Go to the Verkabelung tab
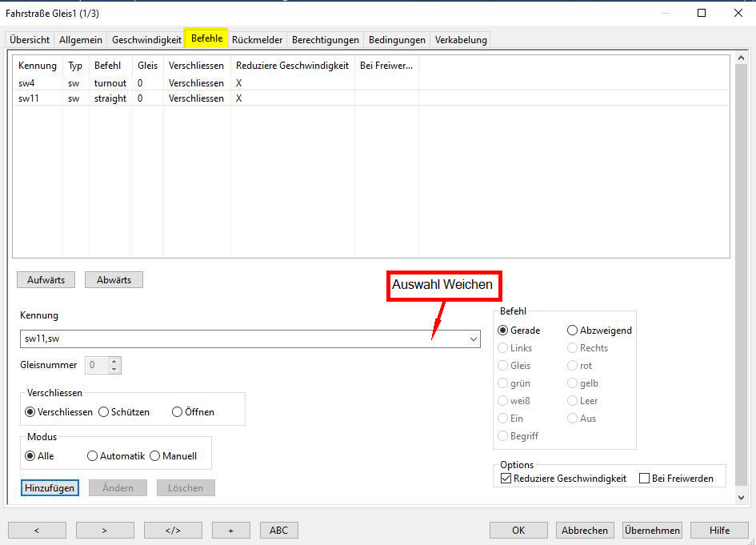This screenshot has height=545, width=756. click(x=459, y=40)
